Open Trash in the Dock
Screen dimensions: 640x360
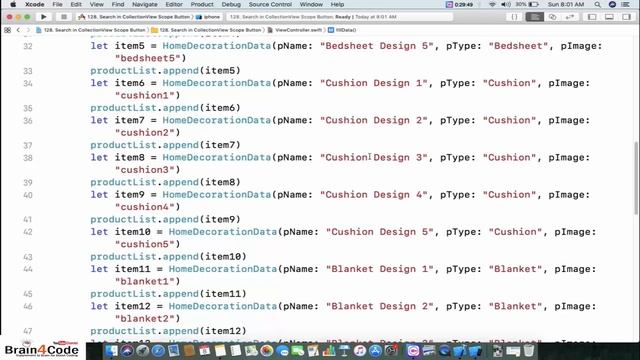529,351
